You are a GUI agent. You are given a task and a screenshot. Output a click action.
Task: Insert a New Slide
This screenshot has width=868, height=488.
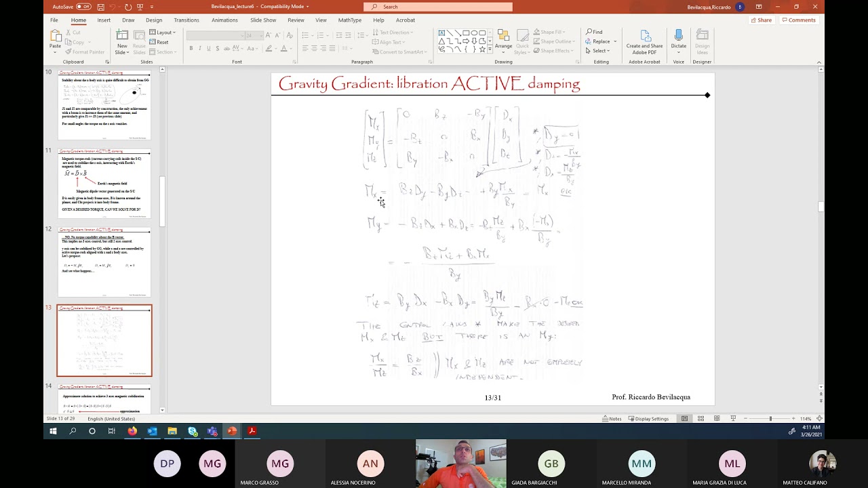[122, 42]
